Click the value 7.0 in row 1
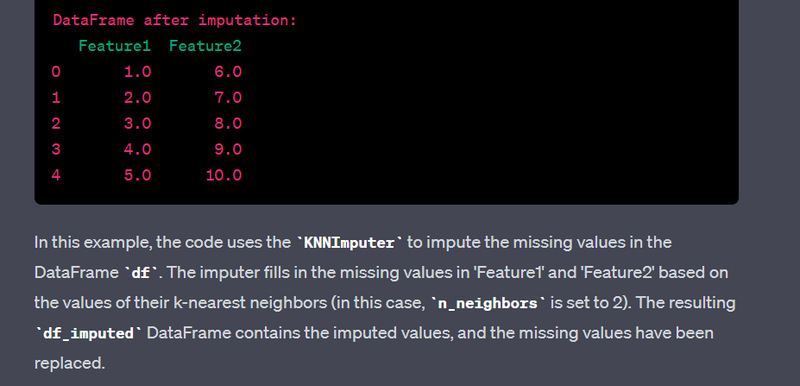This screenshot has height=386, width=800. pyautogui.click(x=228, y=98)
